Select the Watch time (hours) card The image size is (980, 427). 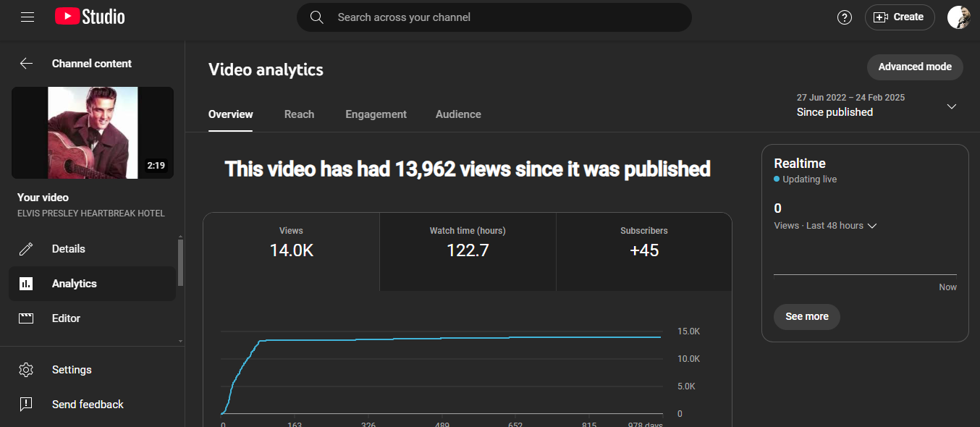pos(468,252)
